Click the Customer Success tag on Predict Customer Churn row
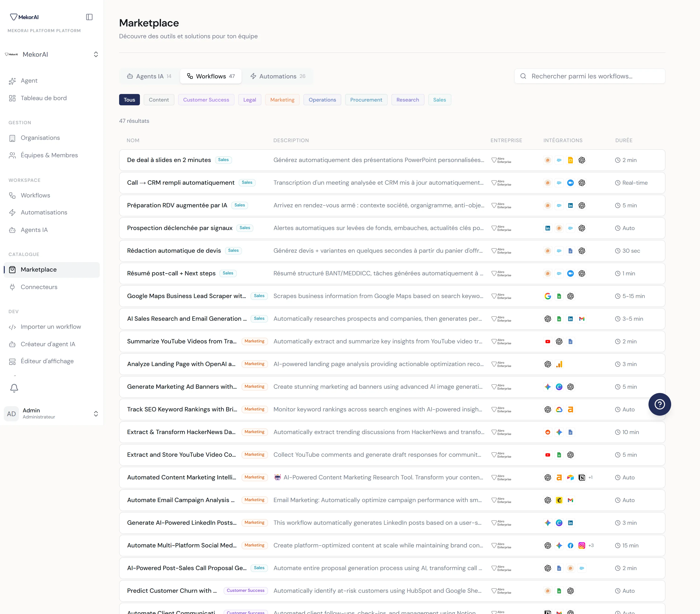 point(246,590)
